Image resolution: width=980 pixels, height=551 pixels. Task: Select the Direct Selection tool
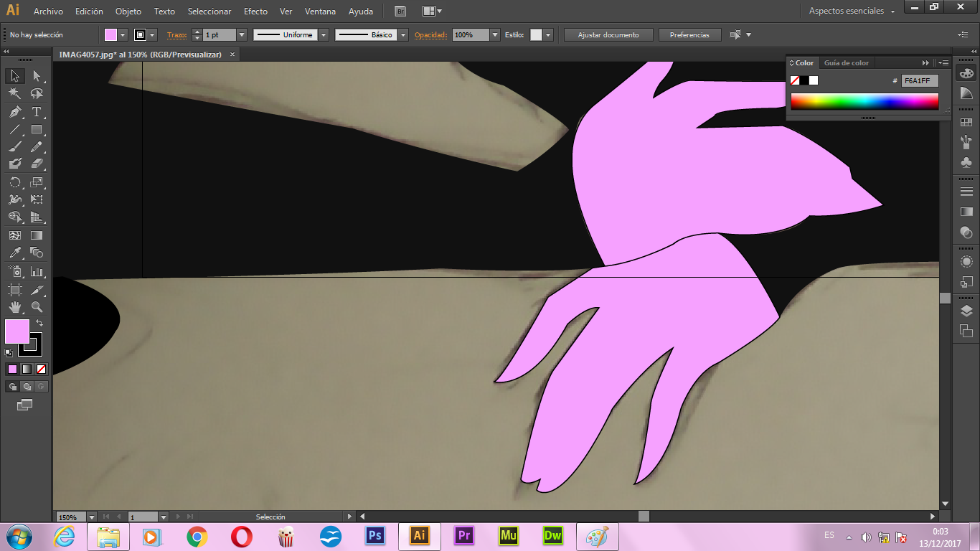(x=37, y=76)
